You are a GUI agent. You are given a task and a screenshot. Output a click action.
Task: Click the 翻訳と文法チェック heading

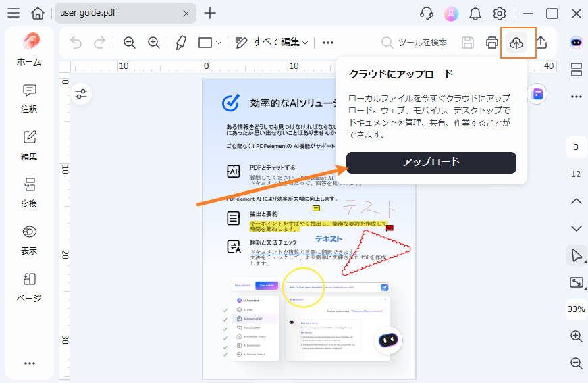tap(273, 242)
